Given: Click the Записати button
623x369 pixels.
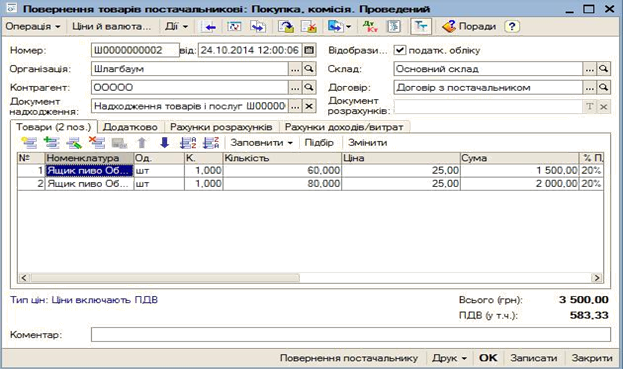Looking at the screenshot, I should tap(534, 358).
